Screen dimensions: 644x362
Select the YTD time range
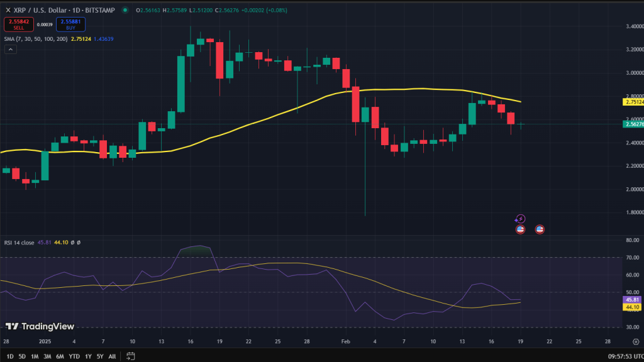pyautogui.click(x=74, y=356)
